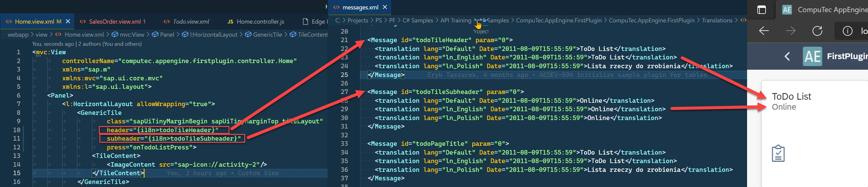
Task: Switch to the SalesOrder.view.xml tab
Action: pyautogui.click(x=115, y=22)
